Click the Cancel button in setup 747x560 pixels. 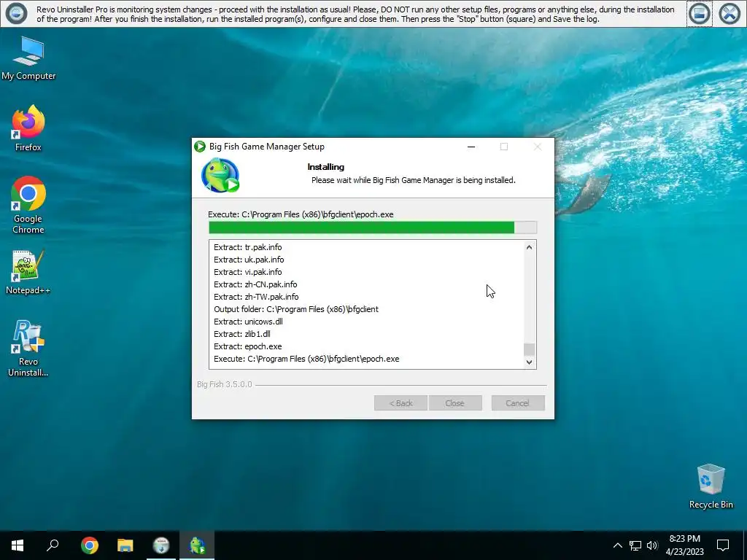click(518, 402)
